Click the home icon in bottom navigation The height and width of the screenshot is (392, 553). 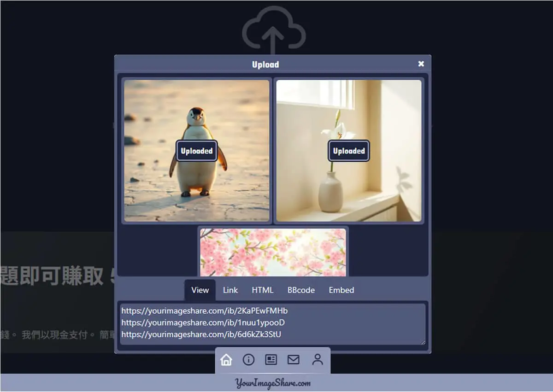226,360
